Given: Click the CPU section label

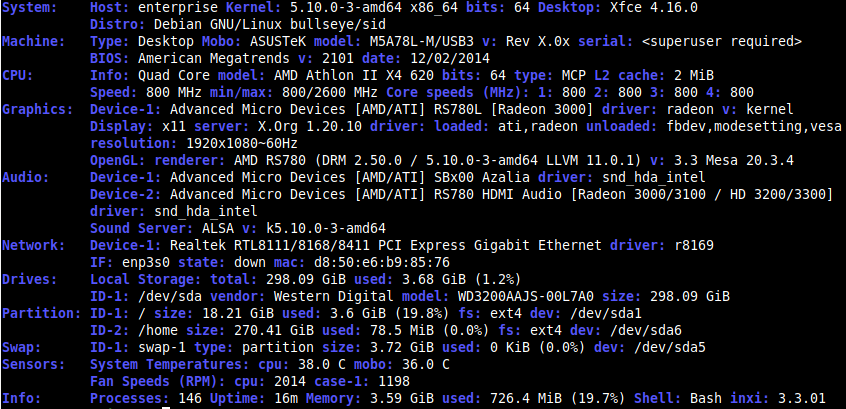Looking at the screenshot, I should 18,76.
